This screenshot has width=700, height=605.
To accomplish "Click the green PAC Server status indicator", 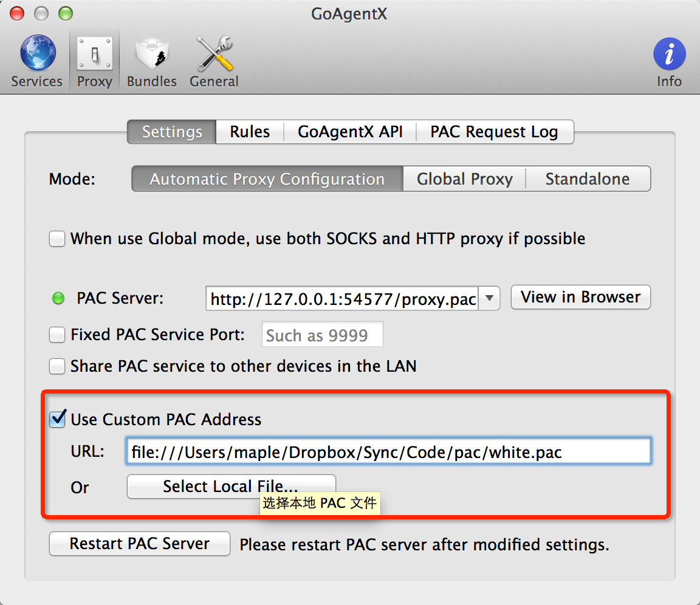I will coord(58,298).
